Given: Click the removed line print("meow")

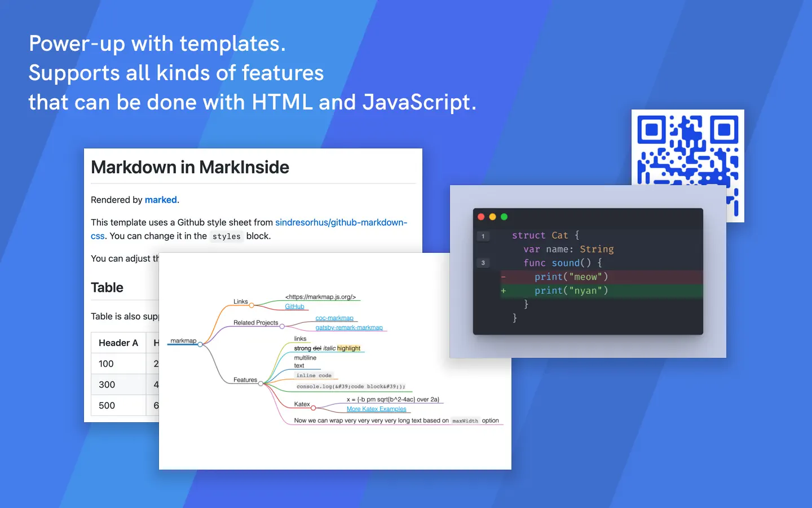Looking at the screenshot, I should pyautogui.click(x=601, y=277).
